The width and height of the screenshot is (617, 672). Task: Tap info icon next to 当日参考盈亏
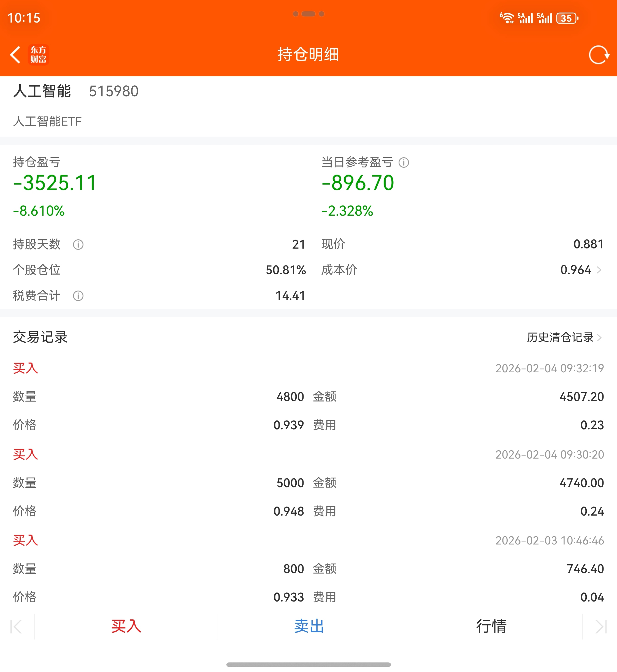pyautogui.click(x=404, y=162)
